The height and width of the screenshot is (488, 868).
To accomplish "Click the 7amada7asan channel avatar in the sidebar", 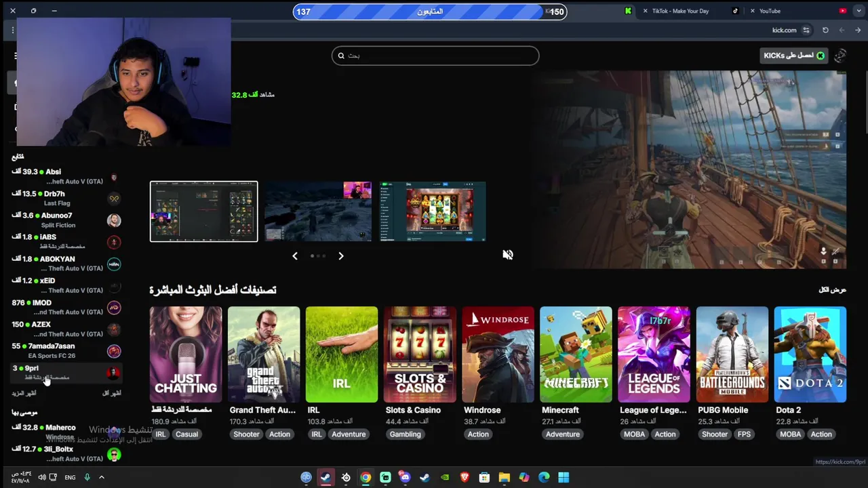I will 114,351.
